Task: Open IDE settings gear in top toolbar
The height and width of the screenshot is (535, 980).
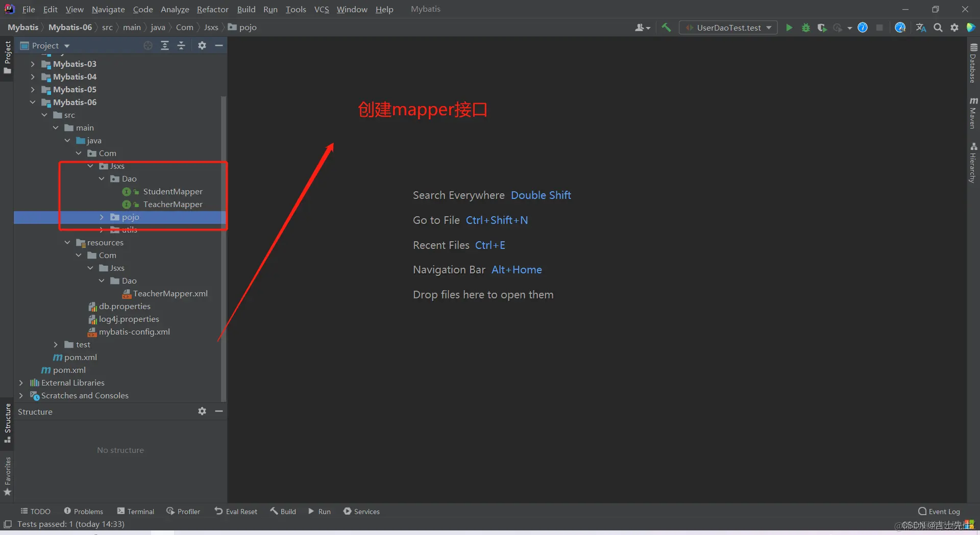Action: 954,28
